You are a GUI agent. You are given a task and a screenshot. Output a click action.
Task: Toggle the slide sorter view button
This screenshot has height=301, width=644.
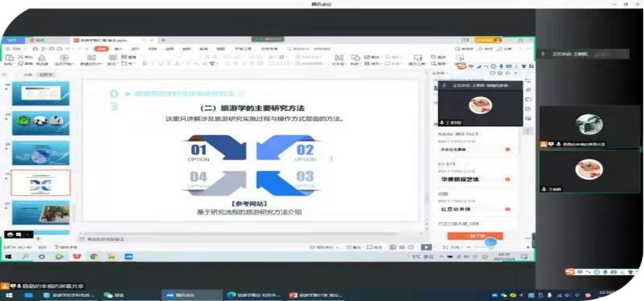tap(401, 247)
